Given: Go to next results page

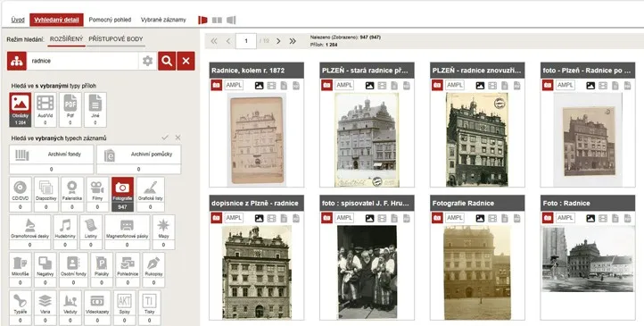Looking at the screenshot, I should 278,41.
